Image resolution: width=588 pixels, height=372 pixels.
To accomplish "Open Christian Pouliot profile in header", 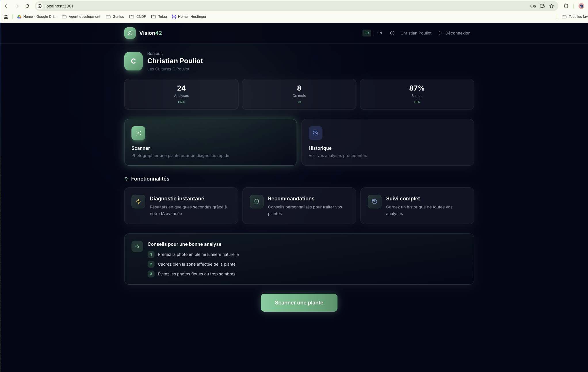I will click(x=416, y=33).
